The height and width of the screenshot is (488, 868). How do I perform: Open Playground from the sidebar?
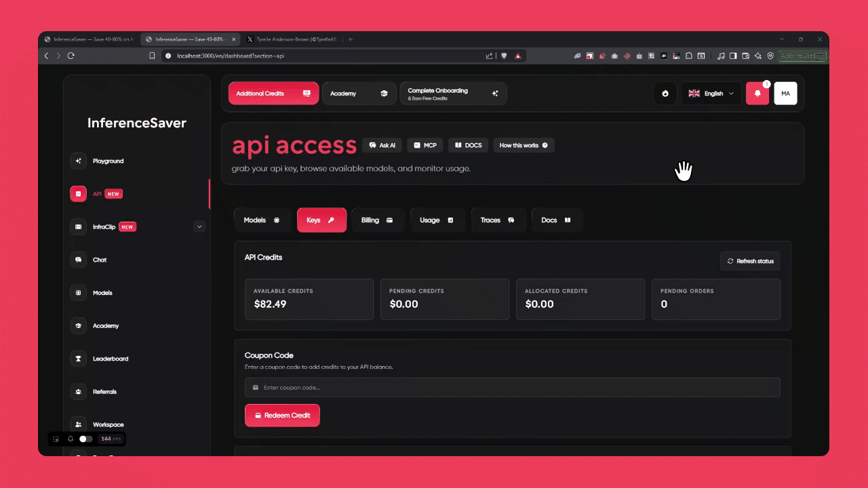click(x=108, y=161)
